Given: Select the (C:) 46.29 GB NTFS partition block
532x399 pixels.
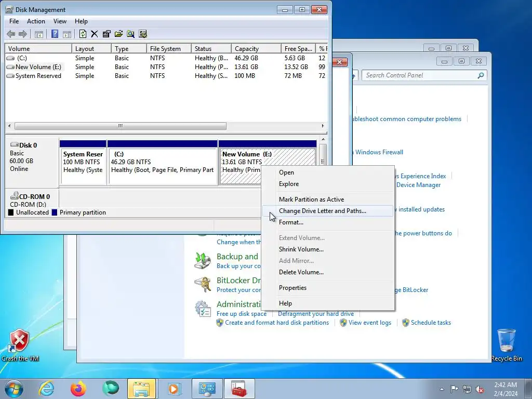Looking at the screenshot, I should click(x=163, y=163).
